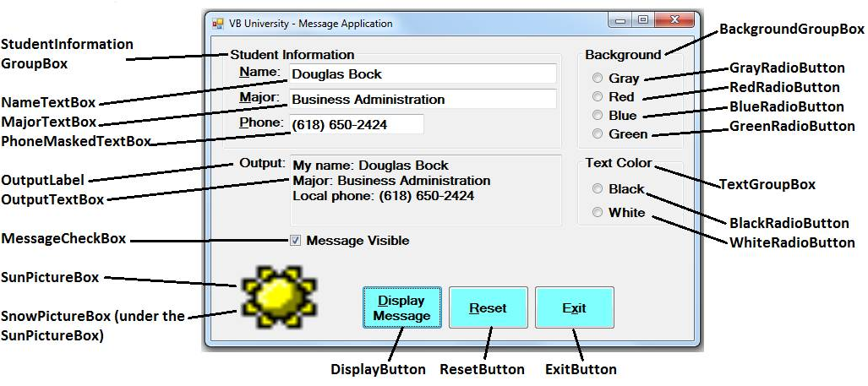Click the window title 'VB University - Message Application'
The width and height of the screenshot is (868, 386).
(310, 23)
